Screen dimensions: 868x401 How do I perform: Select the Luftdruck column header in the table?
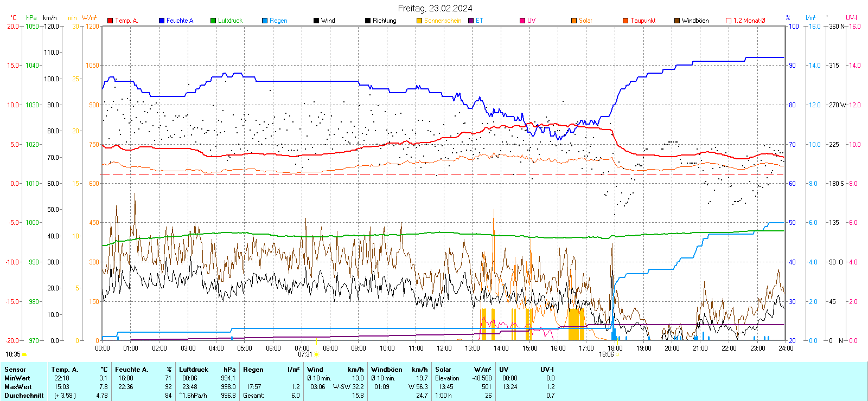coord(194,370)
